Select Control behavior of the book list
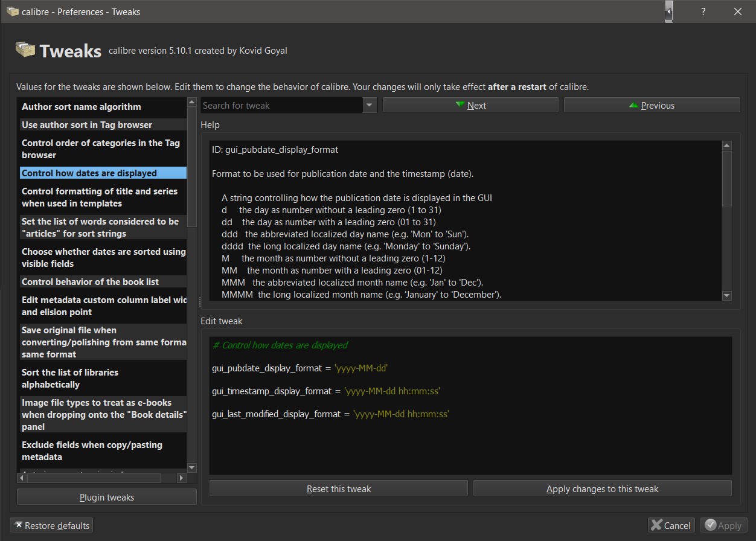756x541 pixels. pyautogui.click(x=103, y=282)
